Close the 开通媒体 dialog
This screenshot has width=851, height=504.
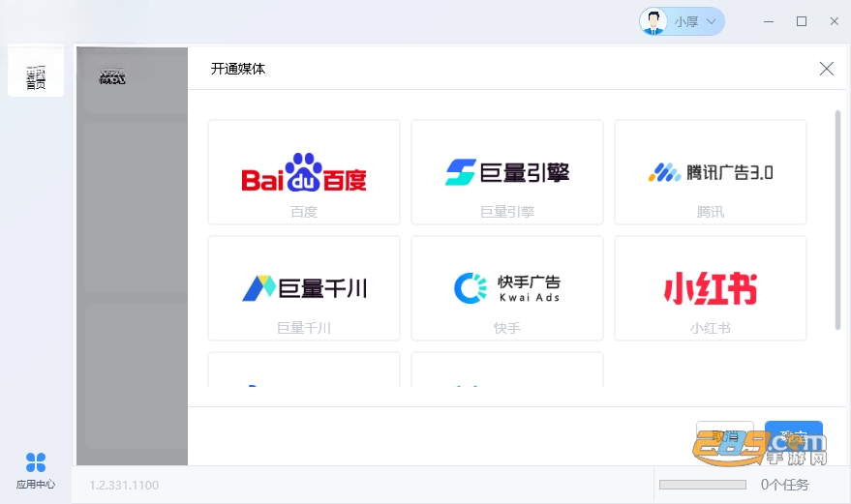(x=826, y=69)
